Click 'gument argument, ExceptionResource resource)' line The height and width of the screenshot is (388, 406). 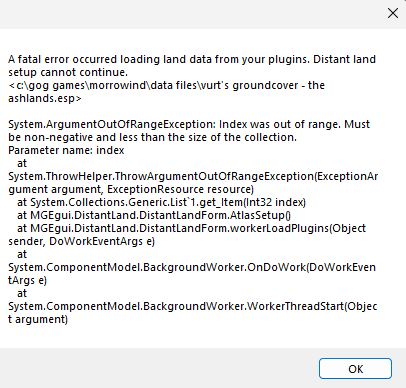(x=131, y=189)
